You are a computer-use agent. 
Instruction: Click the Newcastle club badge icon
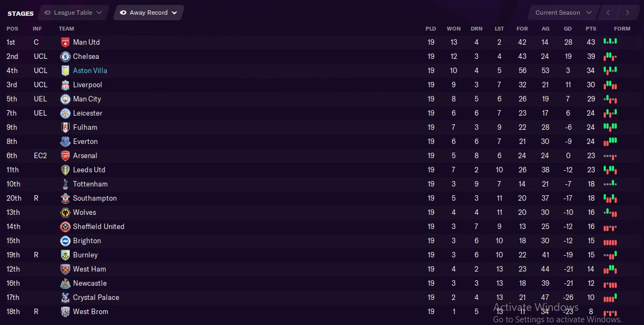point(65,283)
